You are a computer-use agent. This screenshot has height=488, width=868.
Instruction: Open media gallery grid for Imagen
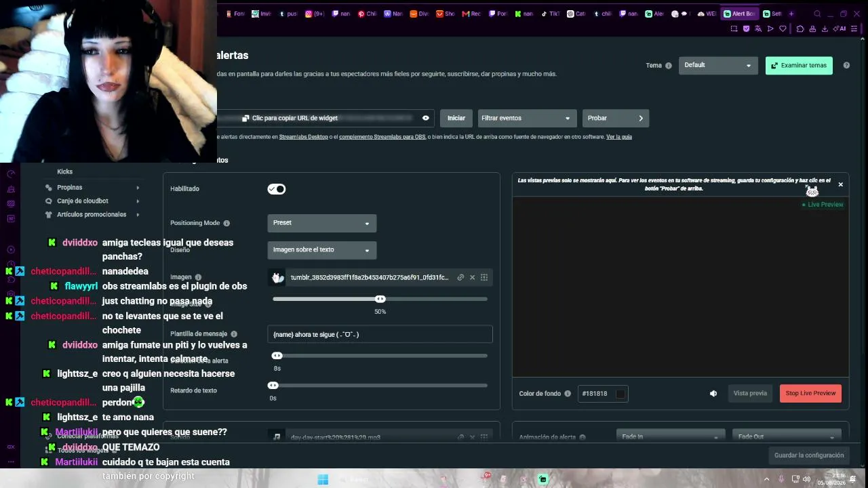(484, 277)
